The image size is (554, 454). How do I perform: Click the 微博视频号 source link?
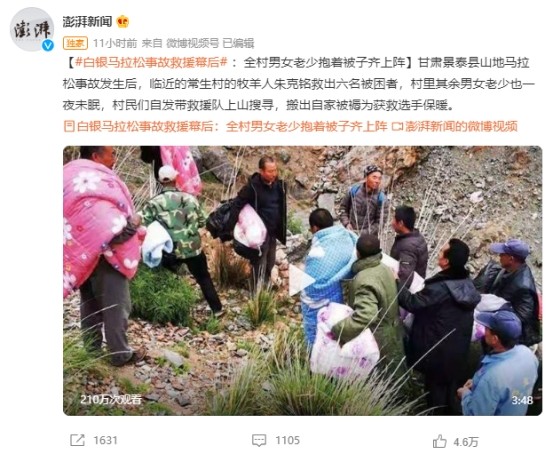point(193,43)
